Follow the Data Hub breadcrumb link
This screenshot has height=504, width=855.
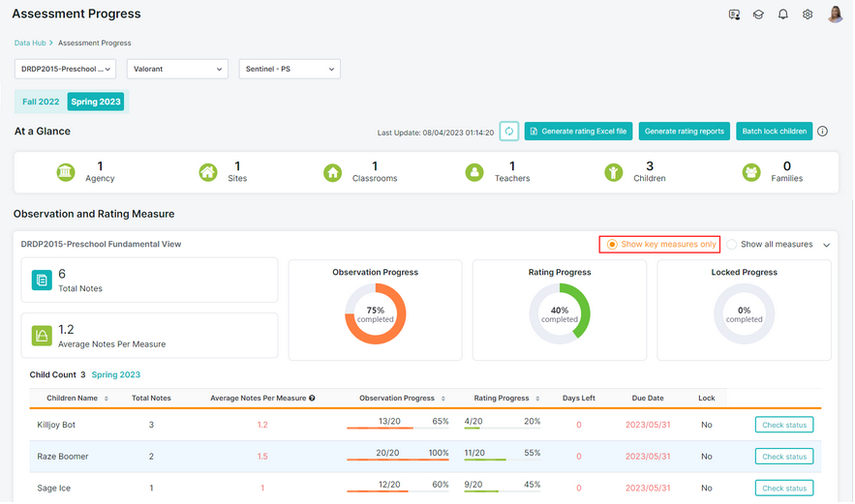coord(30,43)
